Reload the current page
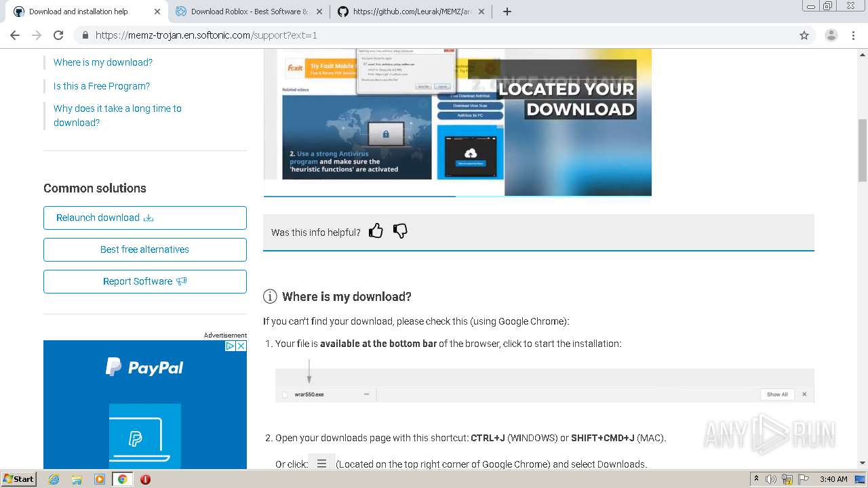The width and height of the screenshot is (868, 488). (58, 35)
